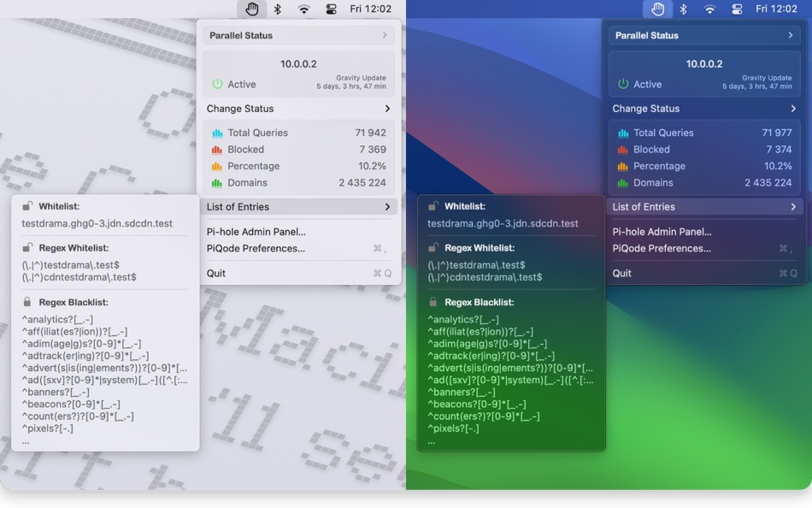Select (\.|^)cdntestdrama\.test$ entry in light panel

79,277
